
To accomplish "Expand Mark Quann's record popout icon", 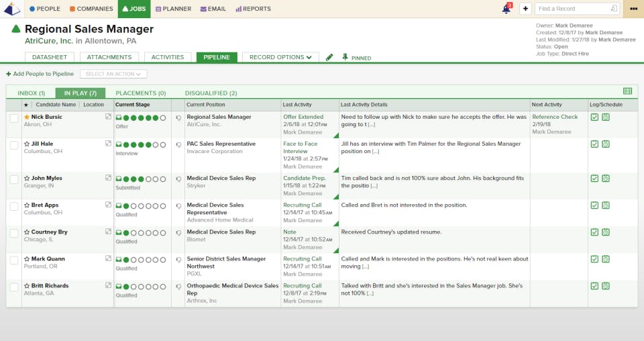I will tap(108, 258).
